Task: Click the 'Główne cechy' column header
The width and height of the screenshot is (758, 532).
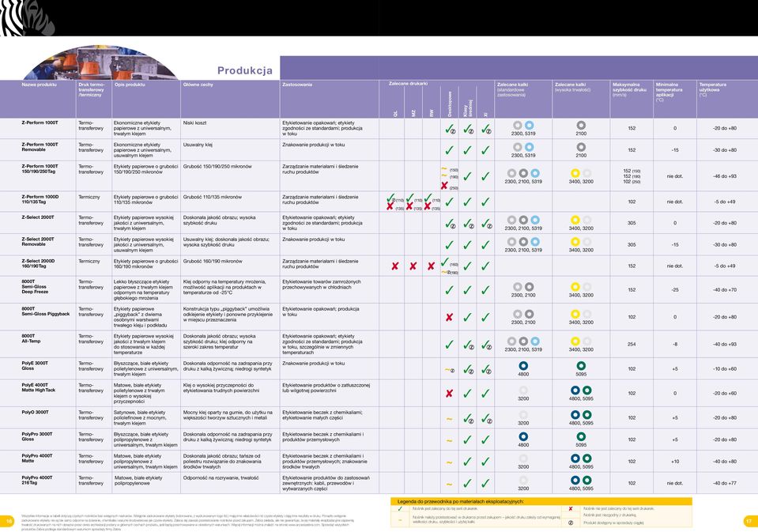Action: (x=198, y=85)
